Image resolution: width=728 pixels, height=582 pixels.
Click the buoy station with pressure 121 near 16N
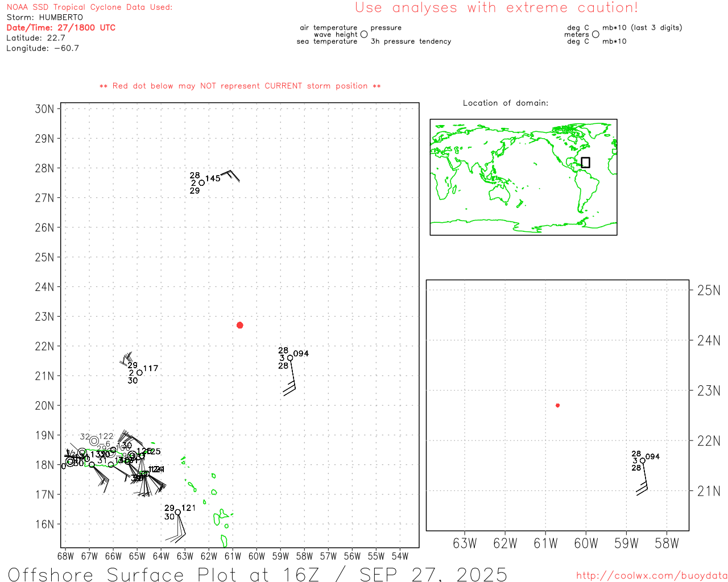click(178, 512)
